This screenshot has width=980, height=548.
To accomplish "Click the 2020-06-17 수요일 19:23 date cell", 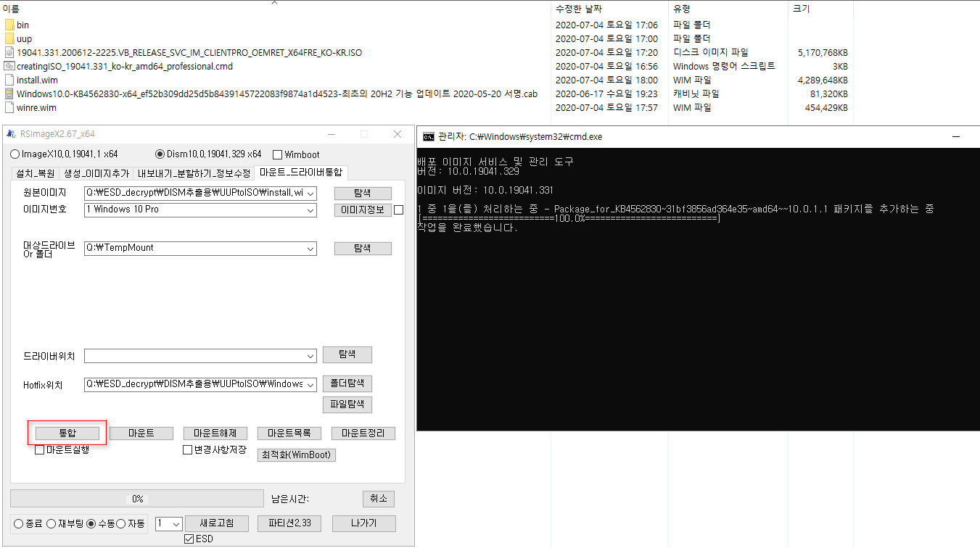I will pyautogui.click(x=606, y=94).
